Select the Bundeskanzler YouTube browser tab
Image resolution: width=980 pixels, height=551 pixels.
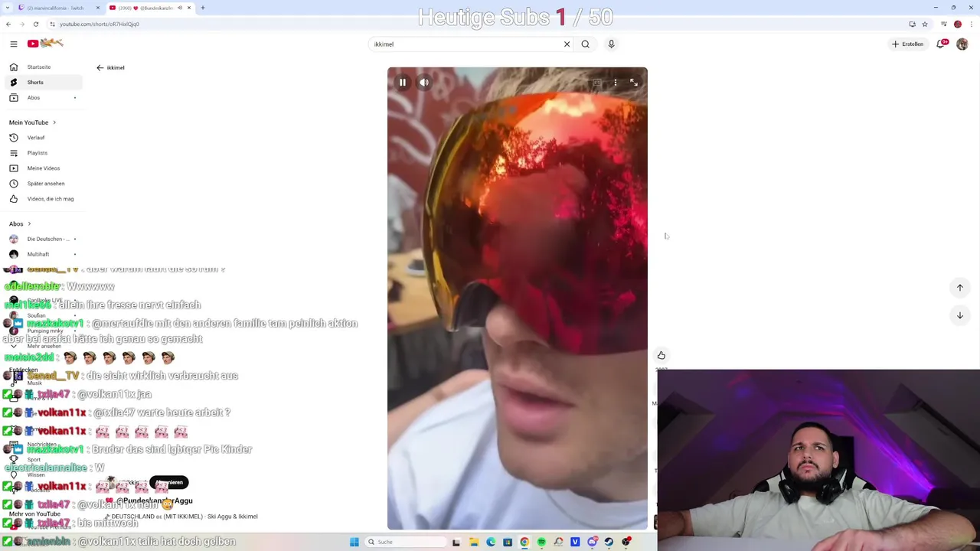(145, 8)
